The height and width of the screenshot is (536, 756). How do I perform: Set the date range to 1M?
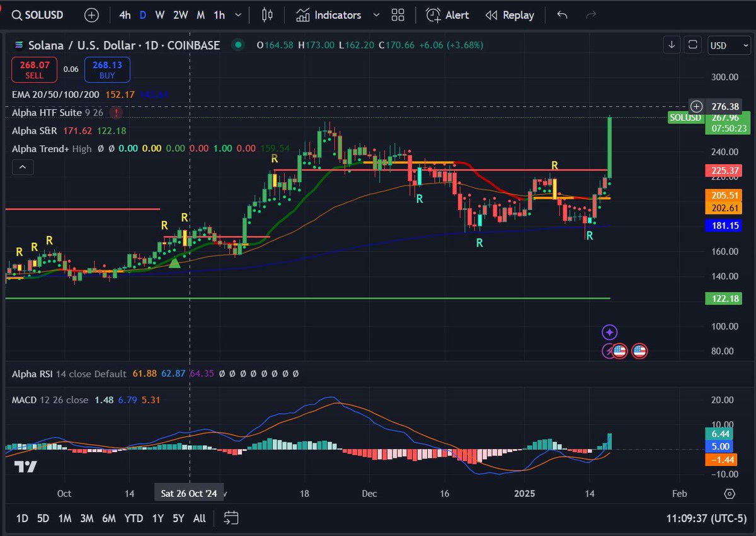coord(64,518)
